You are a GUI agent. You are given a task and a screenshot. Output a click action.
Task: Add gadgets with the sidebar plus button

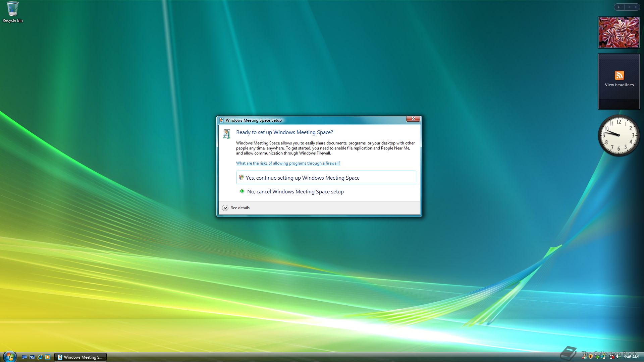click(x=619, y=7)
